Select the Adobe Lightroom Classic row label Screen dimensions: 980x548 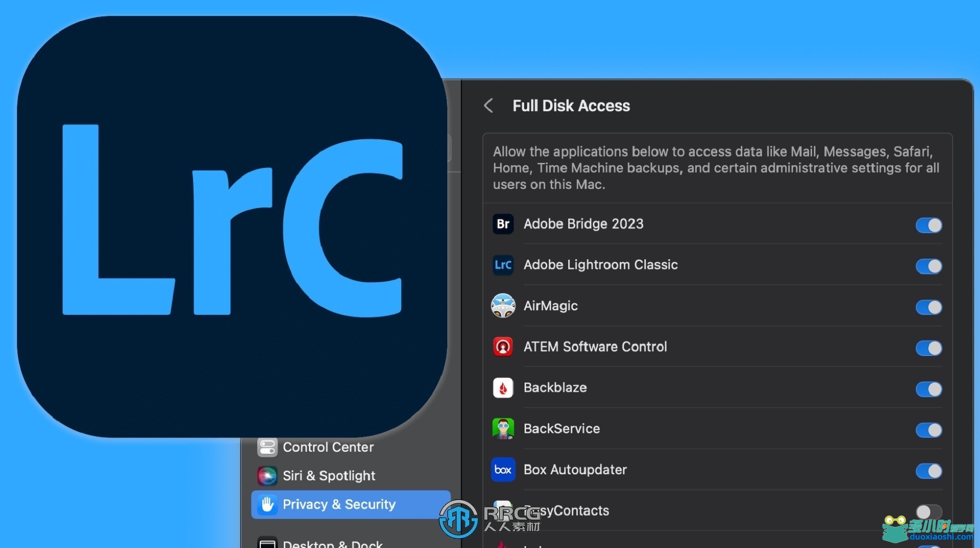pos(600,265)
